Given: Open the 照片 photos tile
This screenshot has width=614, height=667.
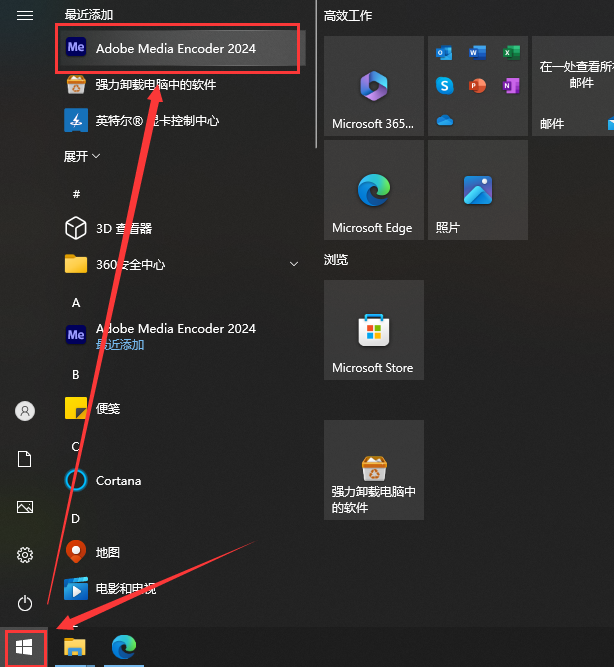Looking at the screenshot, I should tap(478, 190).
